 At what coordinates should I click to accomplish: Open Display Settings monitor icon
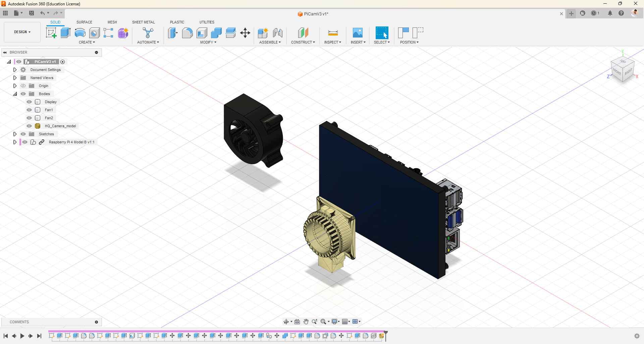tap(334, 322)
